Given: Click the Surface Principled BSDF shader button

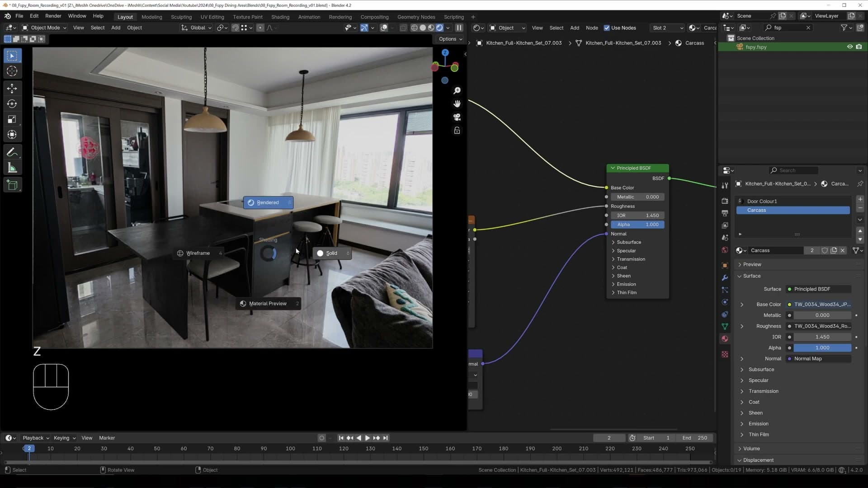Looking at the screenshot, I should click(819, 289).
